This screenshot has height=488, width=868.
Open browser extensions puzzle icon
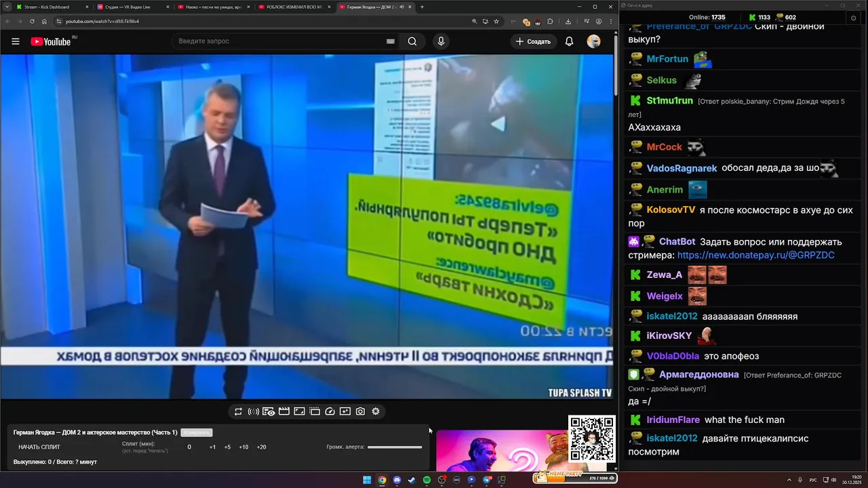pos(550,21)
